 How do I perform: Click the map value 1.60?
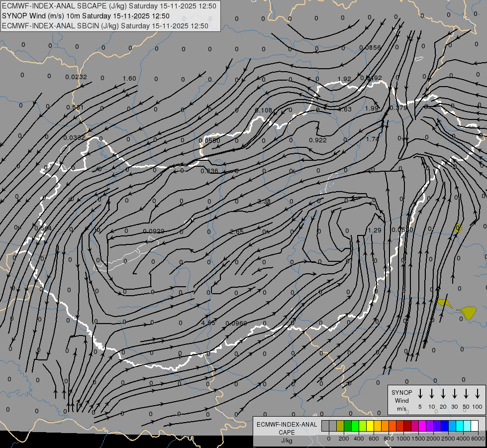point(129,78)
